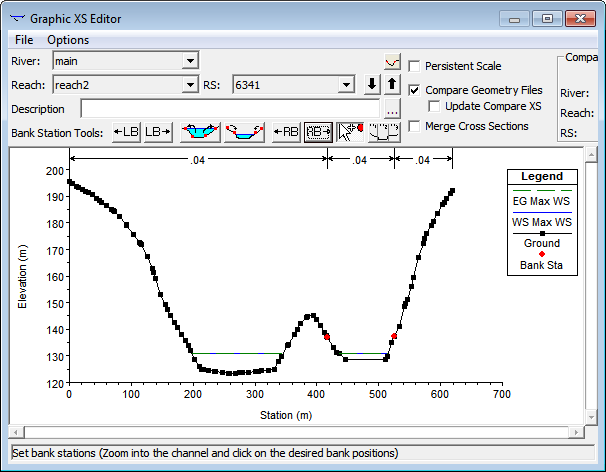Close the Graphic XS Editor window

pyautogui.click(x=580, y=19)
